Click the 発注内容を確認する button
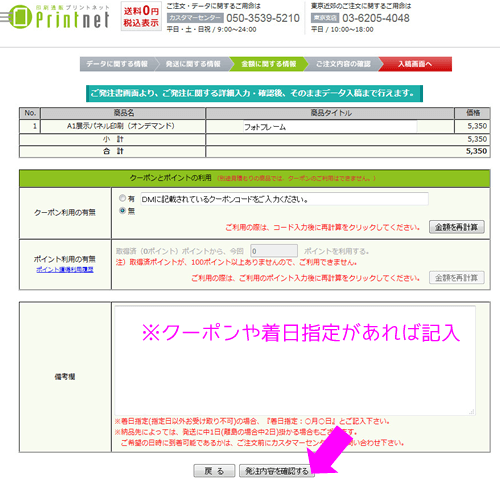 277,471
